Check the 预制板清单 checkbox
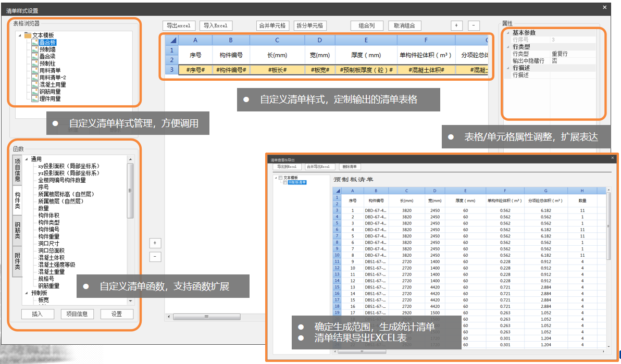This screenshot has width=621, height=364. (x=285, y=182)
